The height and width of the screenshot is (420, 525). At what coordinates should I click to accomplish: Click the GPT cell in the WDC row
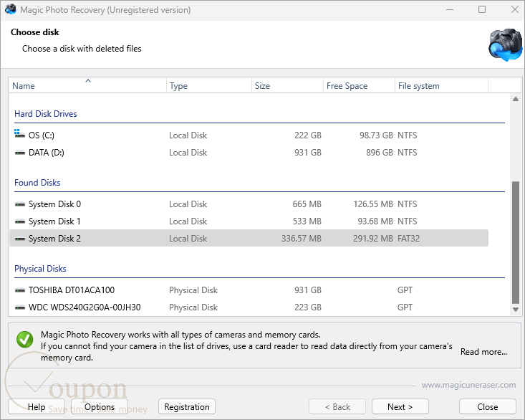(405, 307)
